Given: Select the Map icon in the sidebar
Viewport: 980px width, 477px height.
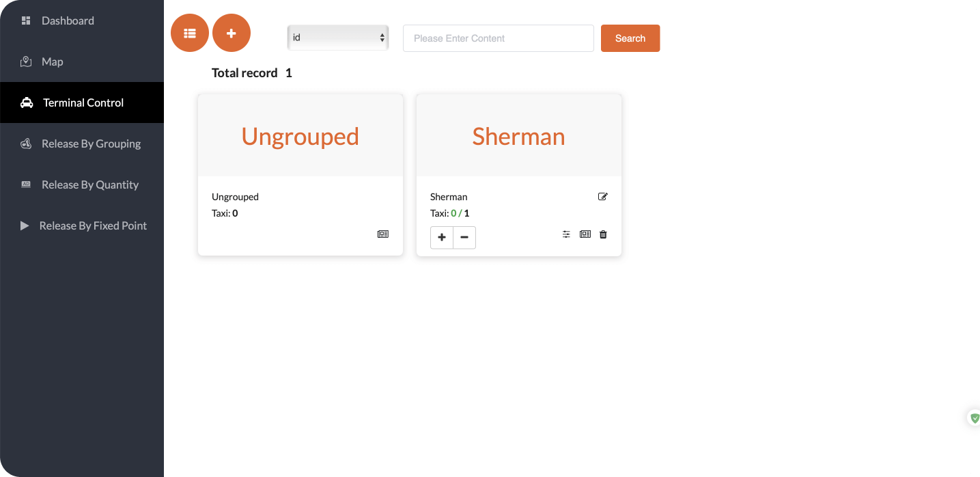Looking at the screenshot, I should [25, 62].
